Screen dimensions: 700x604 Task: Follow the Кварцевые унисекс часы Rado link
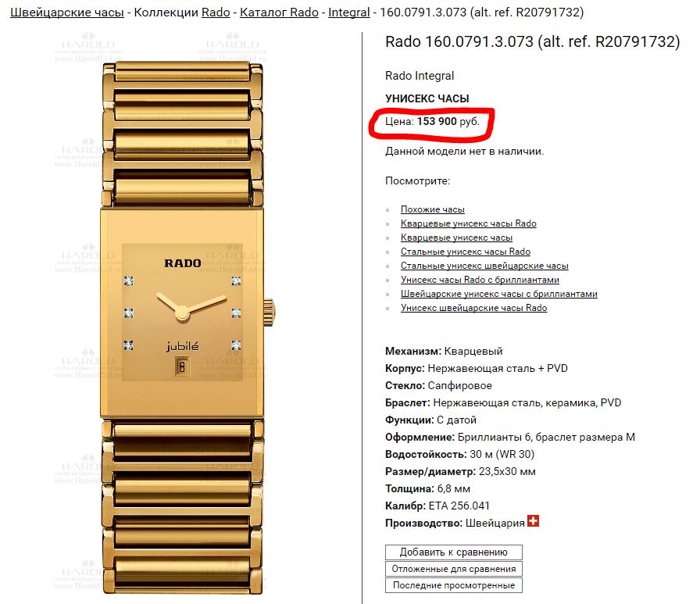pyautogui.click(x=468, y=223)
